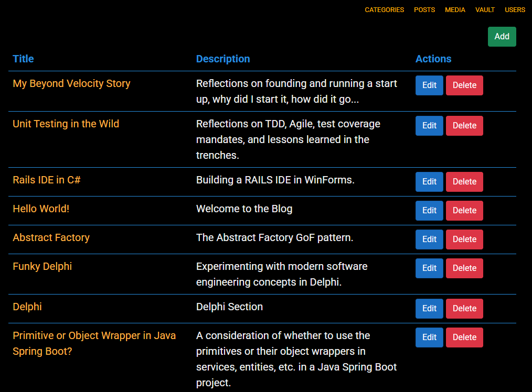Delete the Funky Delphi entry
The image size is (532, 392).
464,268
